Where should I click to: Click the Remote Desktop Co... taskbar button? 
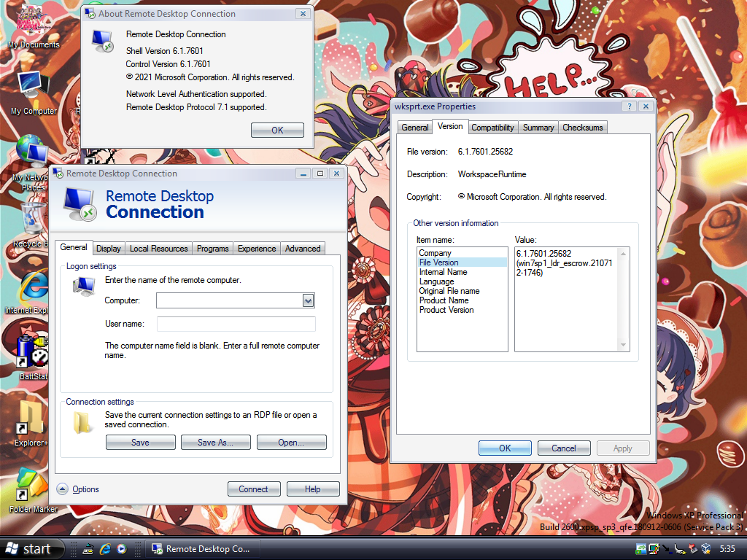203,549
